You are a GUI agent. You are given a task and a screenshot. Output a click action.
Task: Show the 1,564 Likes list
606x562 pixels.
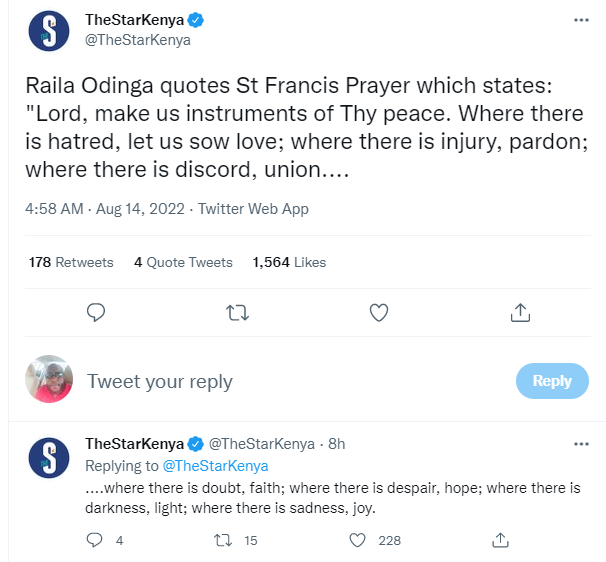coord(289,262)
